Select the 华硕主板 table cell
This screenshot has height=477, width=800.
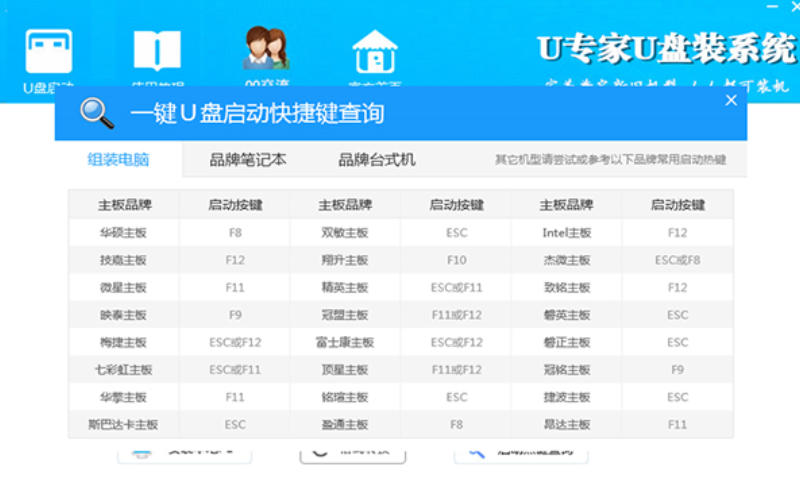124,233
